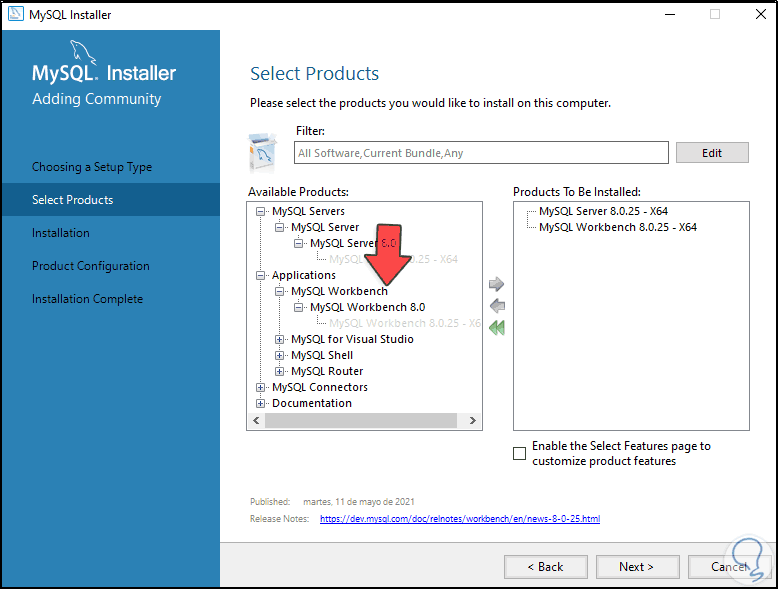Click the Filter text field

coord(481,153)
